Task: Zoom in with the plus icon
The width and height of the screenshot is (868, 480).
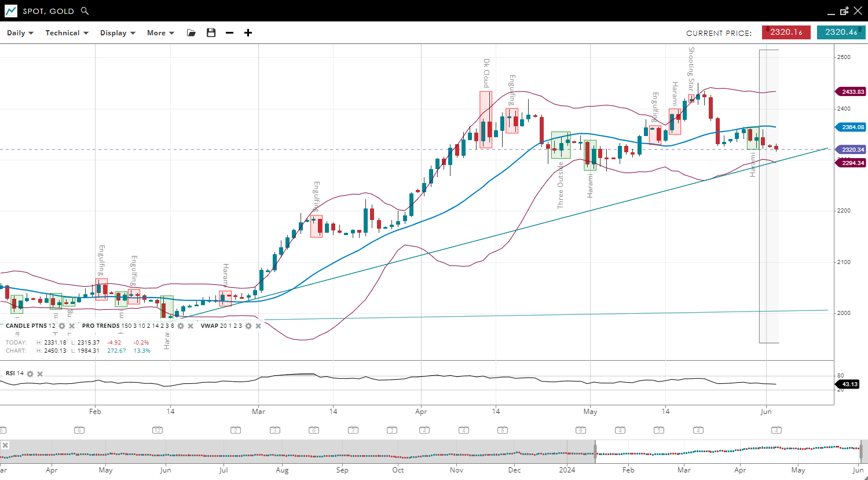Action: (x=248, y=33)
